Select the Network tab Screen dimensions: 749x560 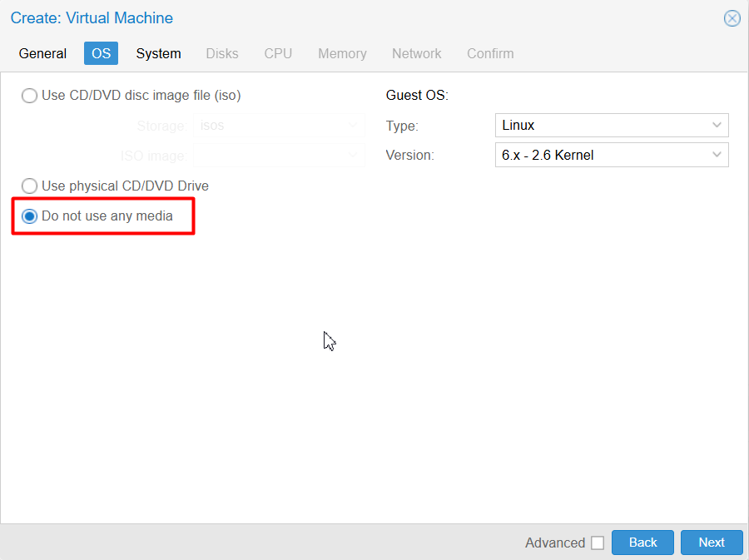(x=417, y=53)
